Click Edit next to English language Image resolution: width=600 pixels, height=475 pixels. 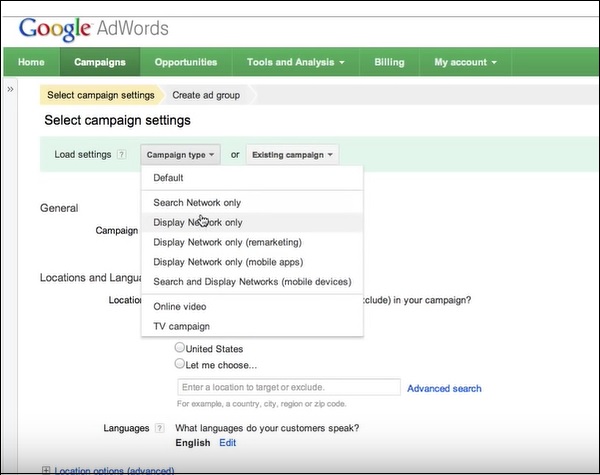tap(228, 442)
